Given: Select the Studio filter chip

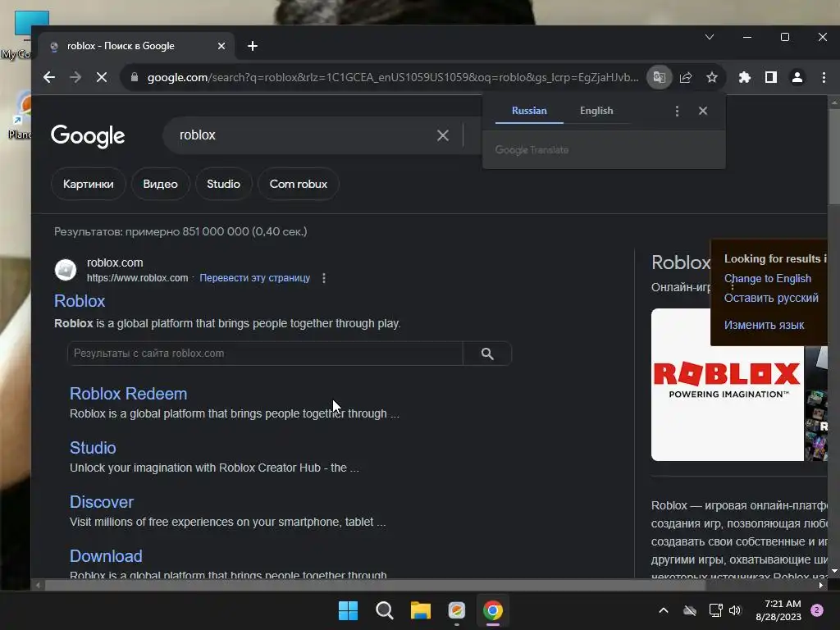Looking at the screenshot, I should pos(223,184).
